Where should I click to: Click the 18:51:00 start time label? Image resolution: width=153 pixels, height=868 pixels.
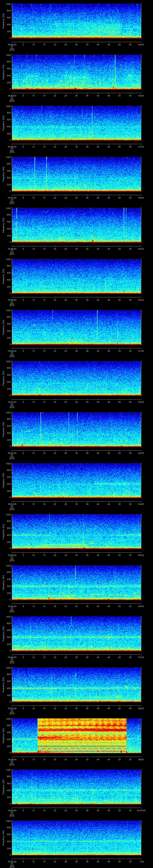(12, 402)
